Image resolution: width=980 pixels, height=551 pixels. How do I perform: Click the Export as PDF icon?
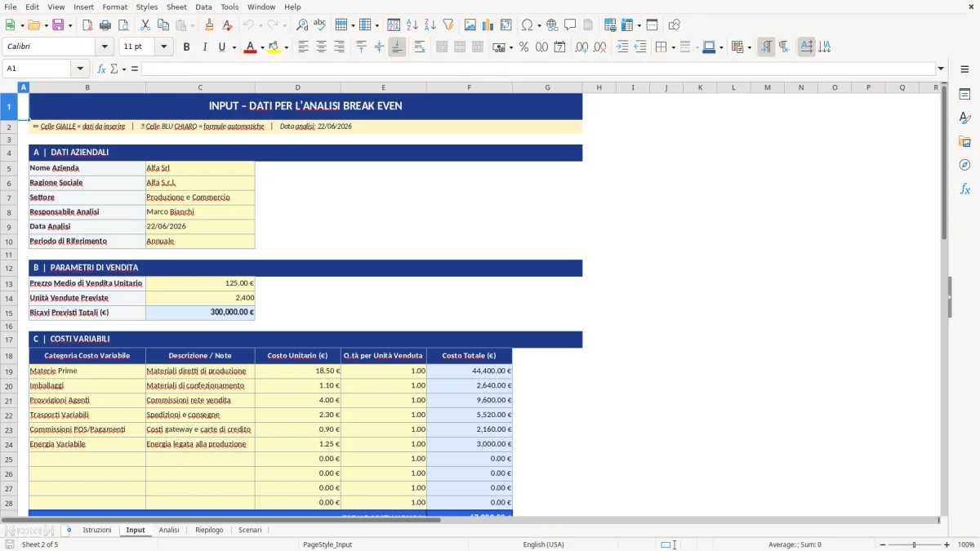coord(88,25)
